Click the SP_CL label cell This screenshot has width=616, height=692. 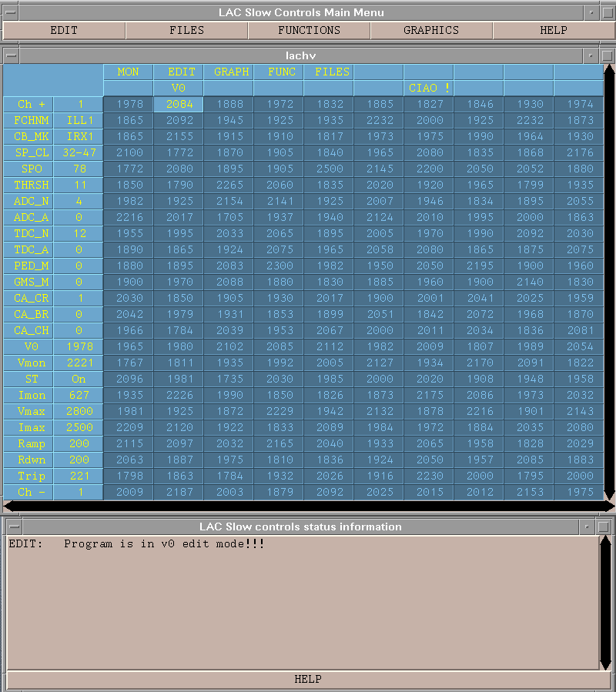tap(28, 152)
